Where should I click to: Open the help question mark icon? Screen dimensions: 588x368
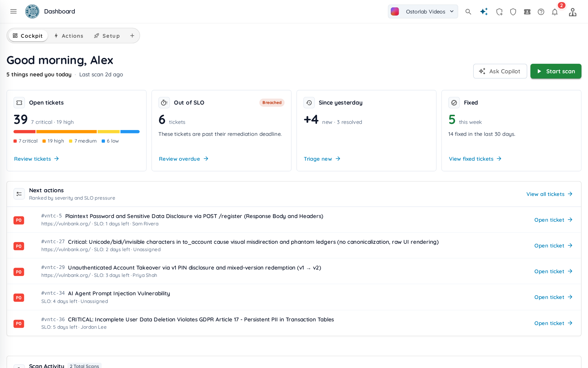541,12
